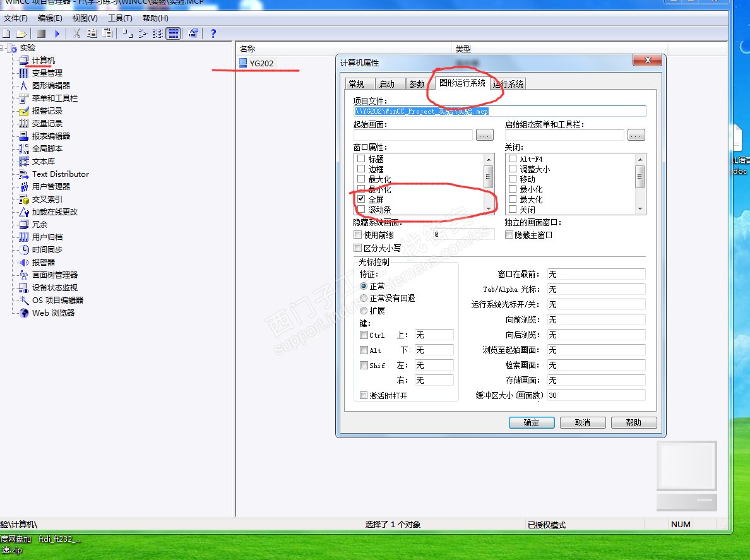
Task: Click the 名称 column header
Action: pos(343,49)
